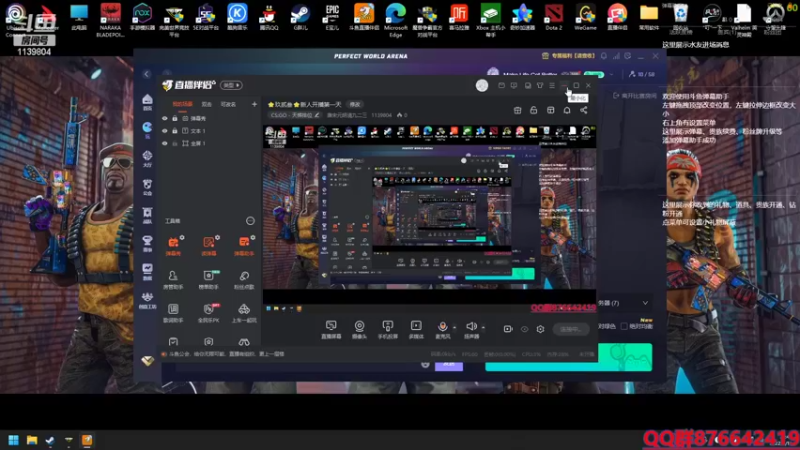Open the 房管助手 tool

coord(173,280)
